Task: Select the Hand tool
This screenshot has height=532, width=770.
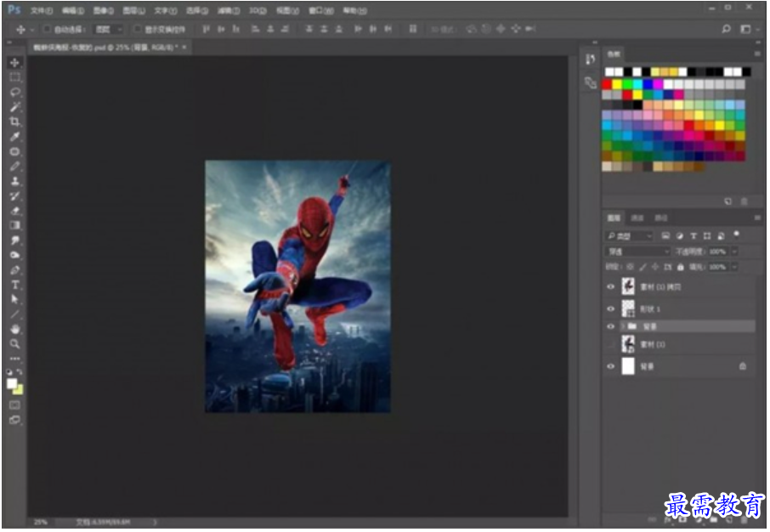Action: 14,329
